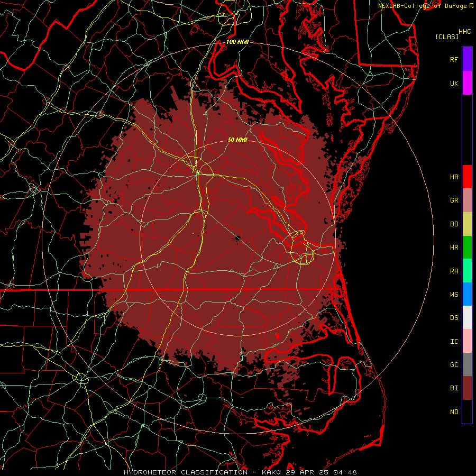
Task: Click the BI legend label
Action: coord(454,388)
